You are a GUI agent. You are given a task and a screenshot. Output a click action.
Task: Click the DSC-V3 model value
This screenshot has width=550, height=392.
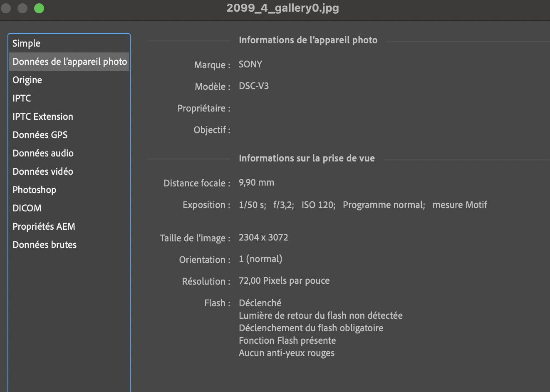point(253,86)
